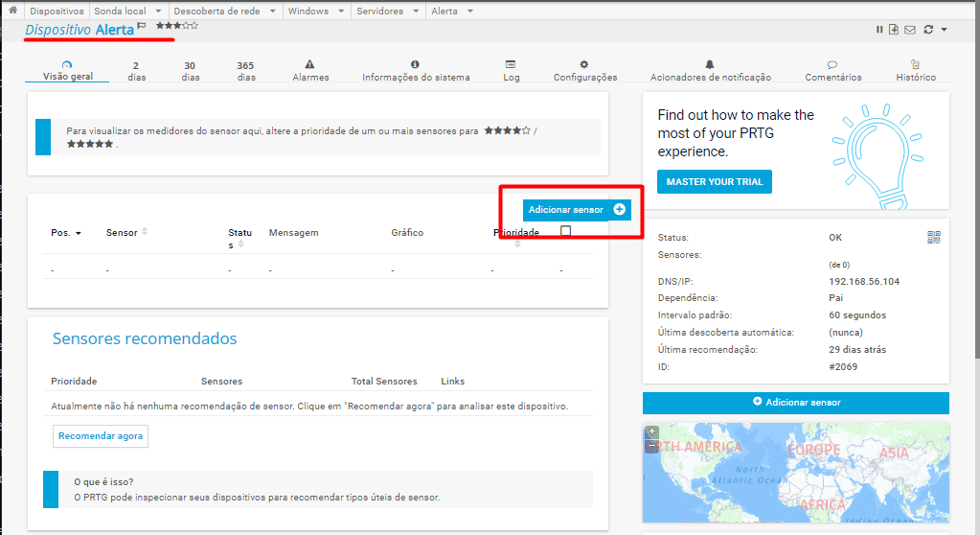Screen dimensions: 980x535
Task: Open the 30 dias tab
Action: tap(190, 71)
